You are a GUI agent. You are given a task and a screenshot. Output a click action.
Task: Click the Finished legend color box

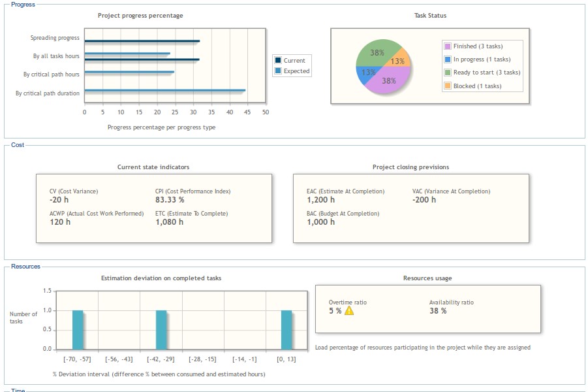(448, 46)
